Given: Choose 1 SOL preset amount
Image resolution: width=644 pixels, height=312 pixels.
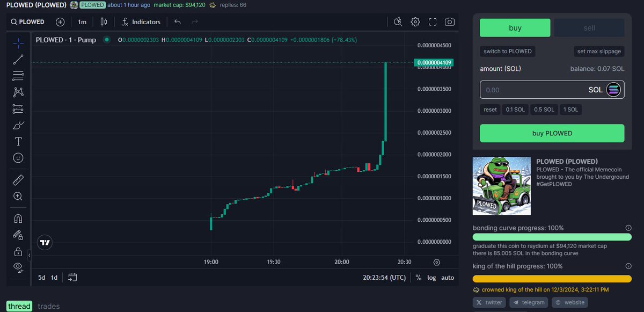Looking at the screenshot, I should tap(570, 110).
